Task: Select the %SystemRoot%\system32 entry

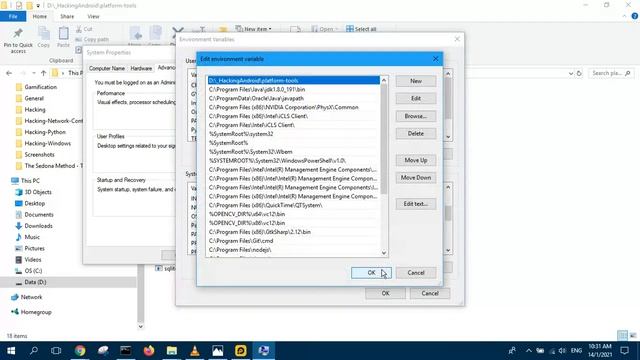Action: click(293, 134)
